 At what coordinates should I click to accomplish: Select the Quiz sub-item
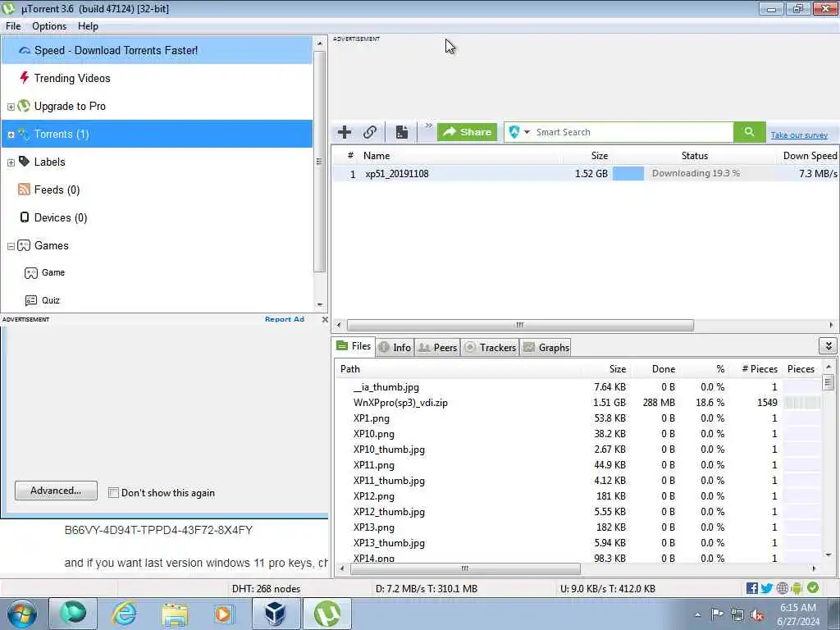click(50, 300)
